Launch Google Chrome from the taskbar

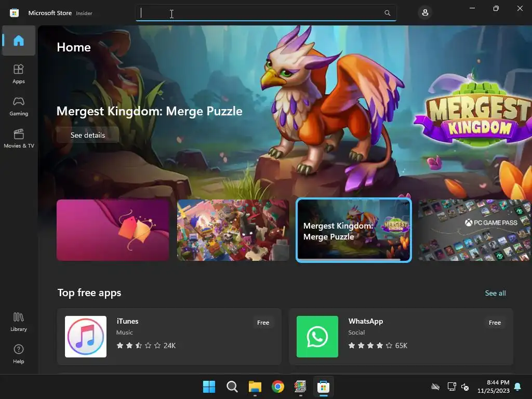278,387
